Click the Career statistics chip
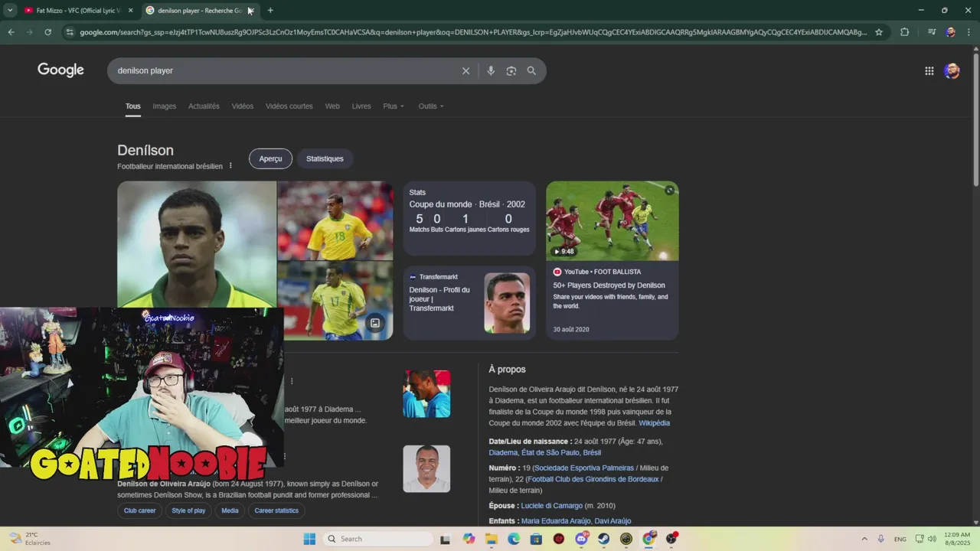980x551 pixels. click(276, 510)
